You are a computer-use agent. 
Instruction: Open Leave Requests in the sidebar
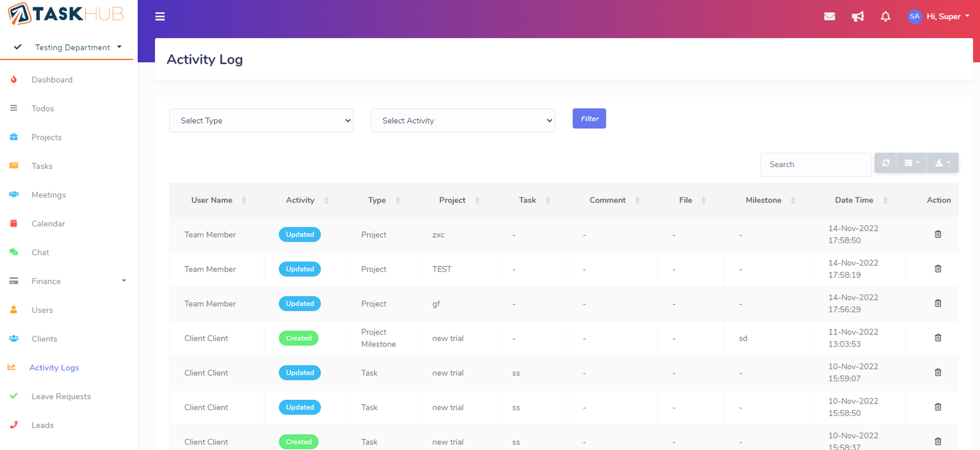point(61,396)
